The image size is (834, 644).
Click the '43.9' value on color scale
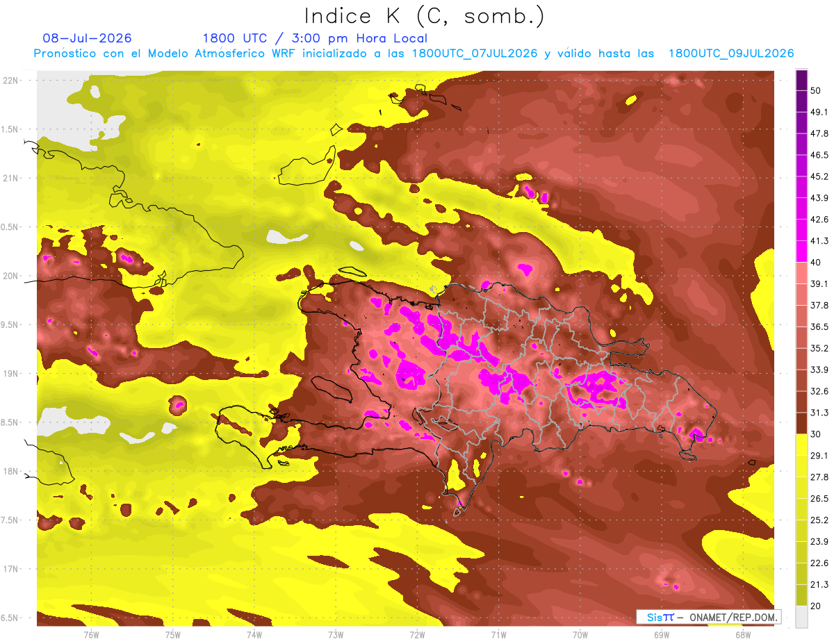tap(819, 198)
